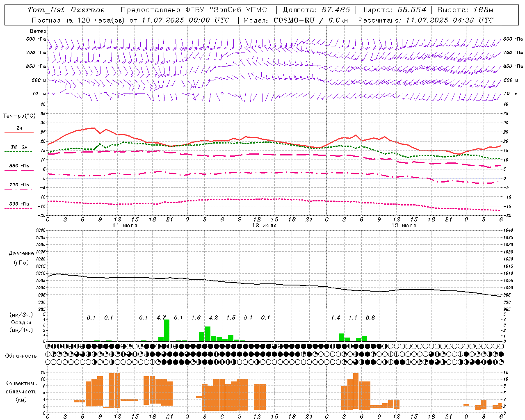Click the 4.7 three-hour precipitation value

pos(161,317)
